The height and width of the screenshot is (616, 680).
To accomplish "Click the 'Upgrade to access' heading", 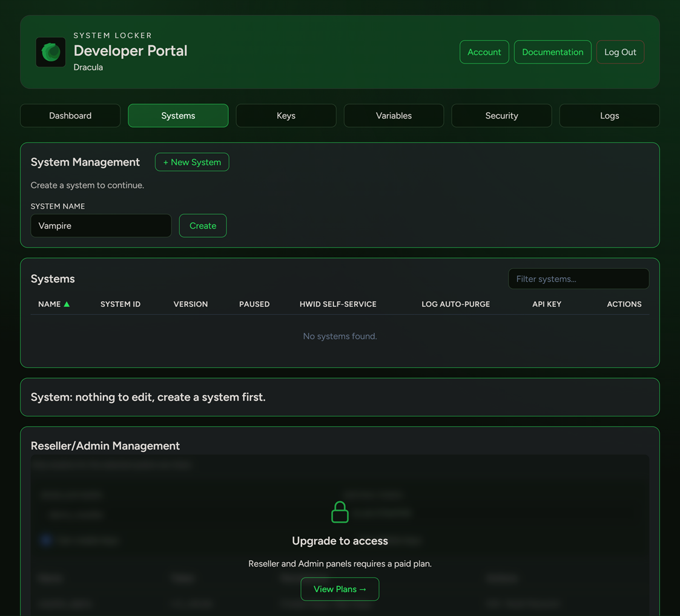I will [x=340, y=541].
